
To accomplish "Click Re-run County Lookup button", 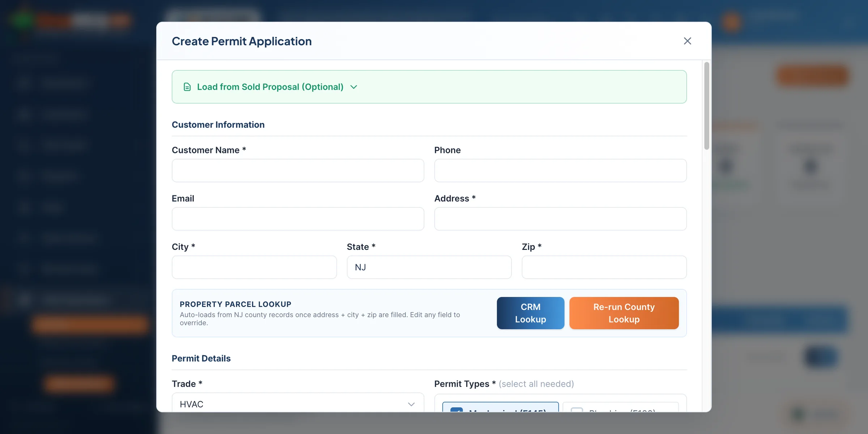I will (x=624, y=313).
